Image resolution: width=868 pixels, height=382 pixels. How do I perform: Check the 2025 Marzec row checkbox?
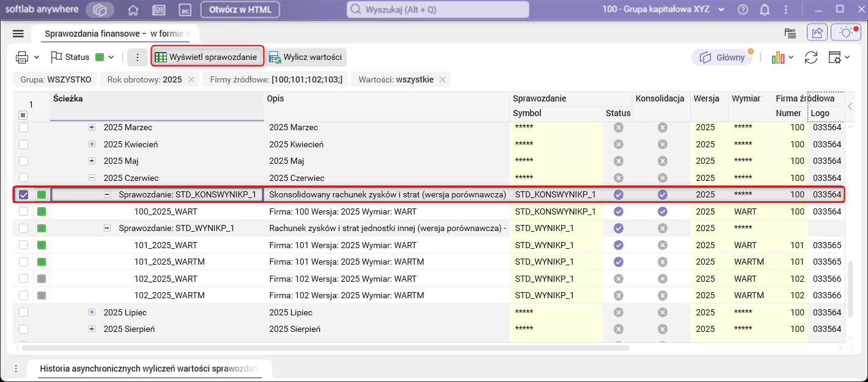[23, 128]
